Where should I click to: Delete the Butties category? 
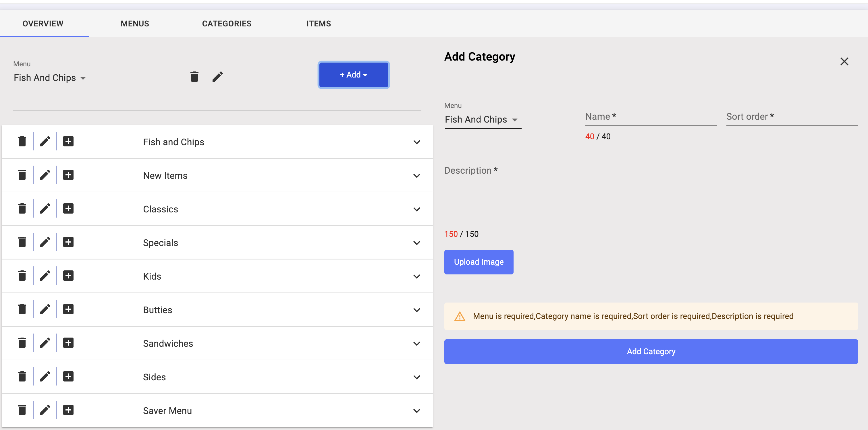tap(22, 309)
